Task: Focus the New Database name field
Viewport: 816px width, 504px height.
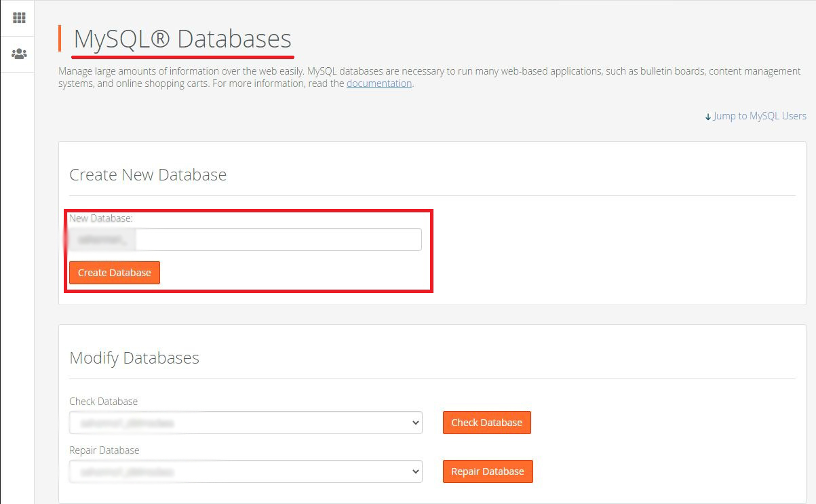Action: pyautogui.click(x=278, y=239)
